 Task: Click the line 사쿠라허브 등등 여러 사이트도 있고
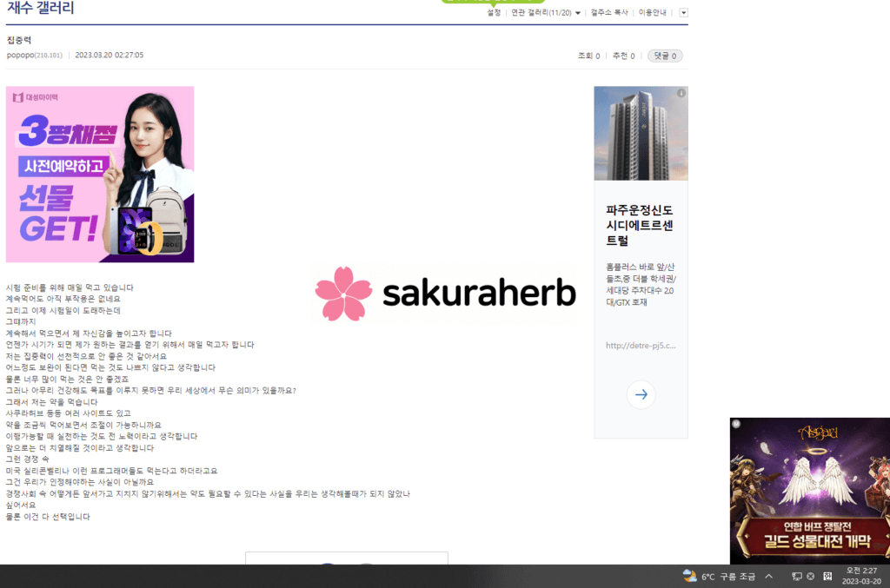(69, 413)
